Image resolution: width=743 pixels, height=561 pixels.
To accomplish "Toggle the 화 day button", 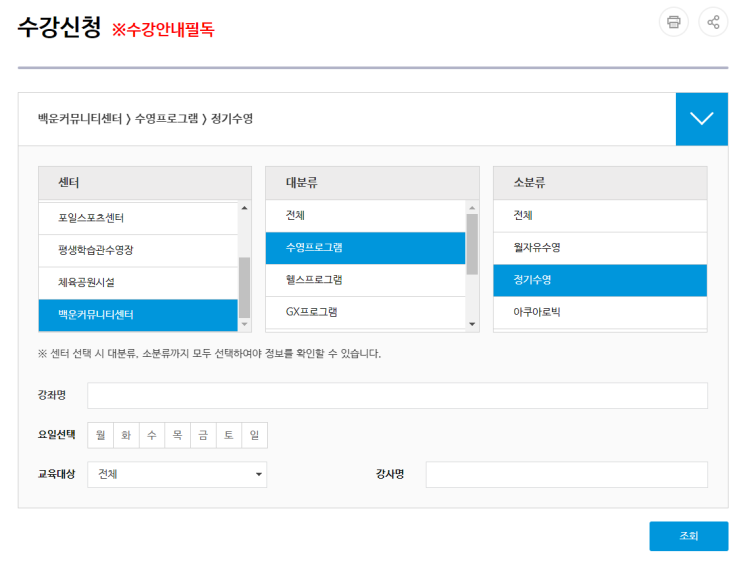I will [x=126, y=435].
